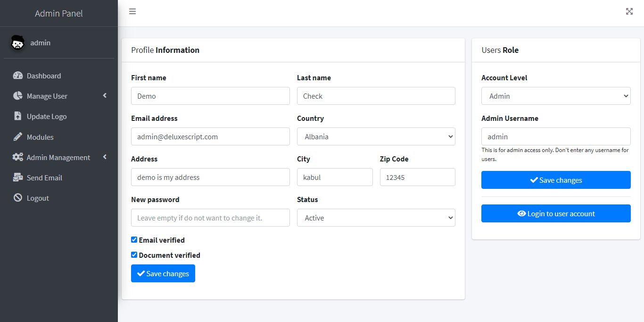Click the hamburger sidebar toggle icon
Screen dimensions: 644x322
[x=132, y=11]
